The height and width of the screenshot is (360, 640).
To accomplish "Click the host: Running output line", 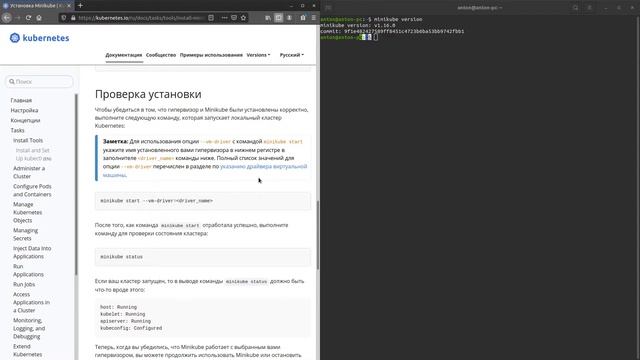I will [x=118, y=307].
